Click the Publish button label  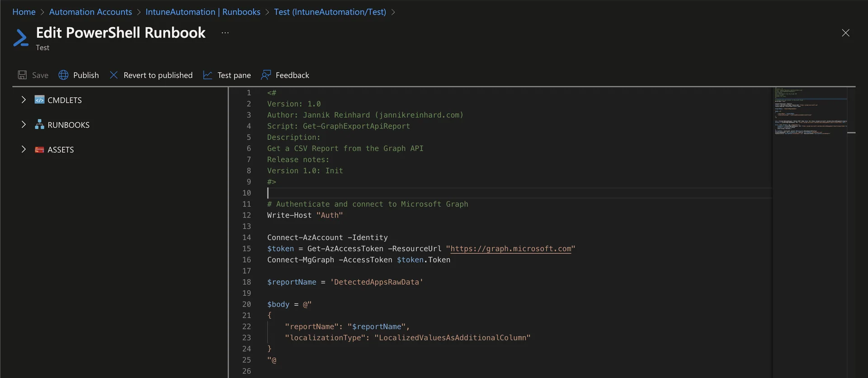86,75
